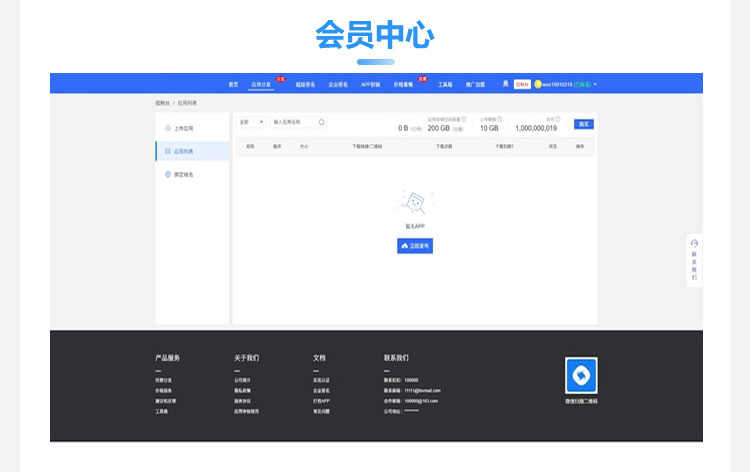This screenshot has height=472, width=750.
Task: Open the 超级签名 nav item
Action: click(305, 85)
